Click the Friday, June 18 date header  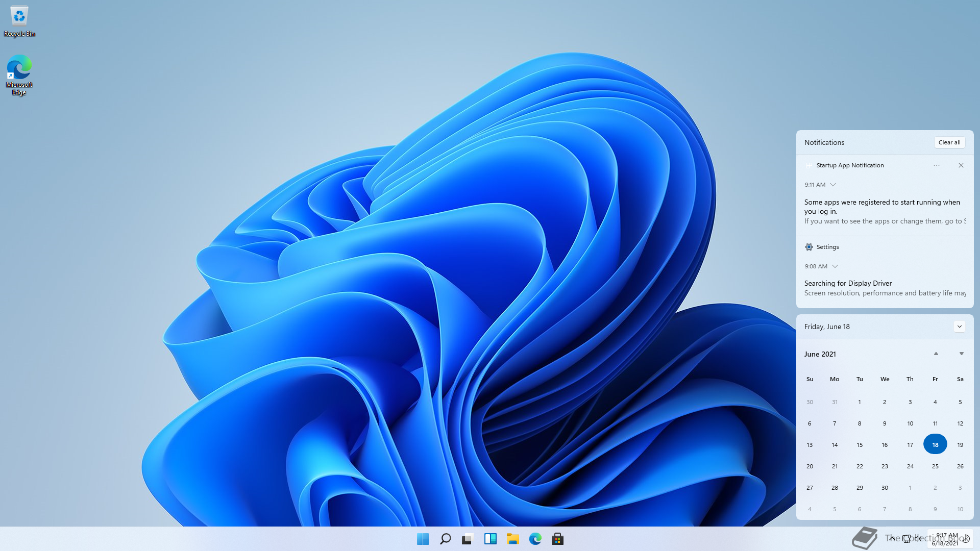point(827,327)
